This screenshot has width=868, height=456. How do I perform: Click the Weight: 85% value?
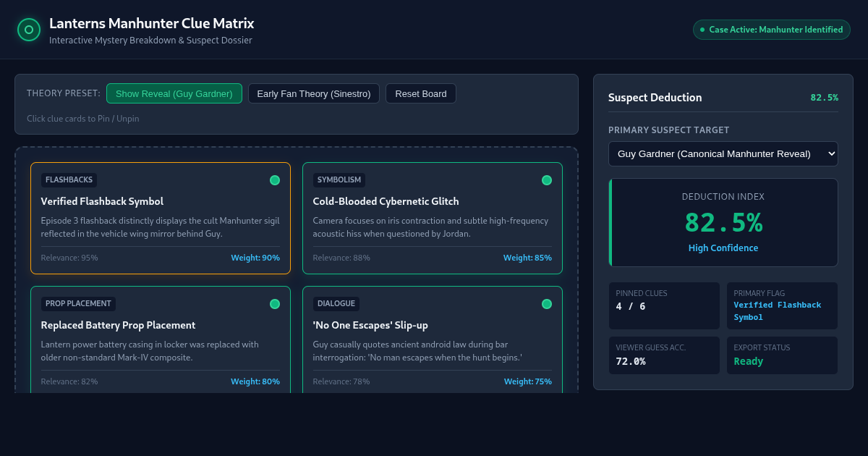point(527,258)
